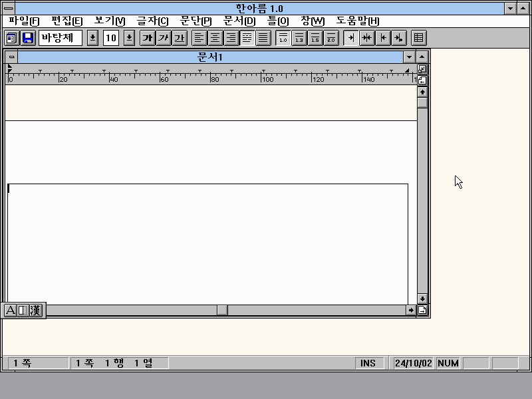Image resolution: width=532 pixels, height=399 pixels.
Task: Click the vertical scrollbar down arrow
Action: (422, 299)
